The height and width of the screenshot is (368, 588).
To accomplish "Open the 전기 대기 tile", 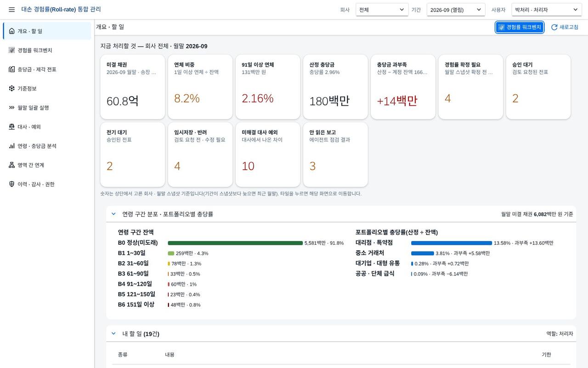I will [x=133, y=155].
